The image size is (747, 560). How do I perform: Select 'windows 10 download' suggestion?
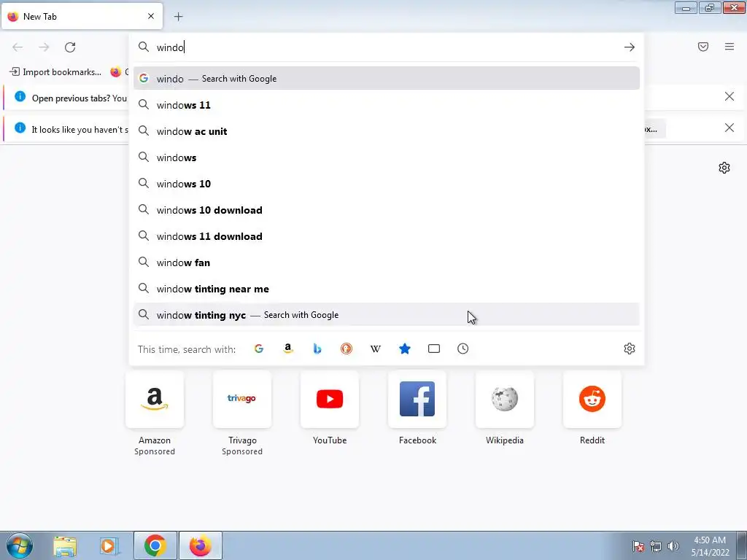pos(387,210)
